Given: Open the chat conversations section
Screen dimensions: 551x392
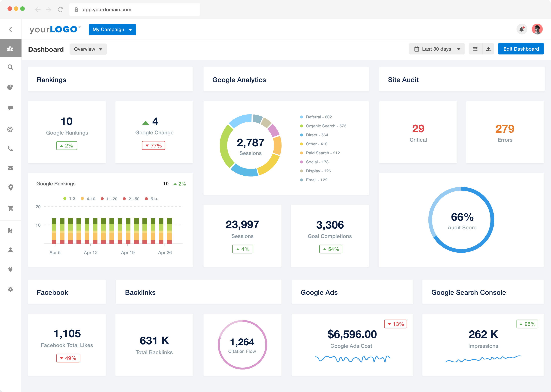Looking at the screenshot, I should [11, 108].
